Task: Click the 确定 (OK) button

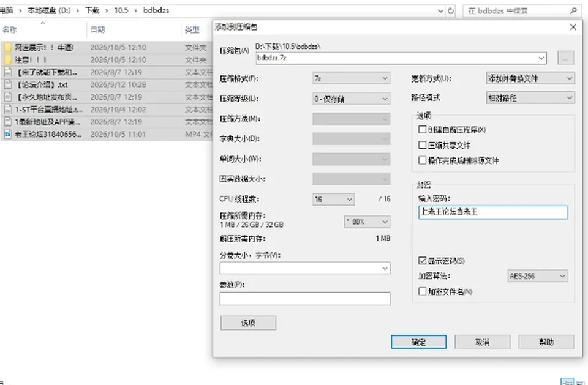Action: coord(418,342)
